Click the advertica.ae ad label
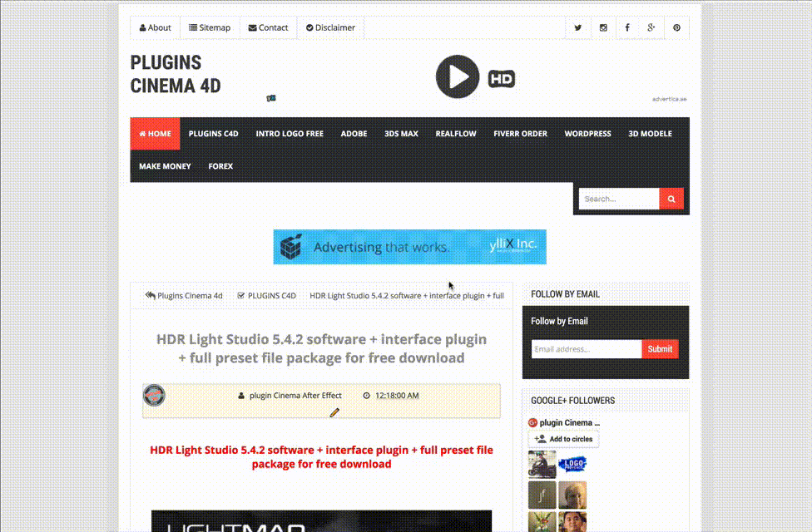812x532 pixels. [669, 99]
